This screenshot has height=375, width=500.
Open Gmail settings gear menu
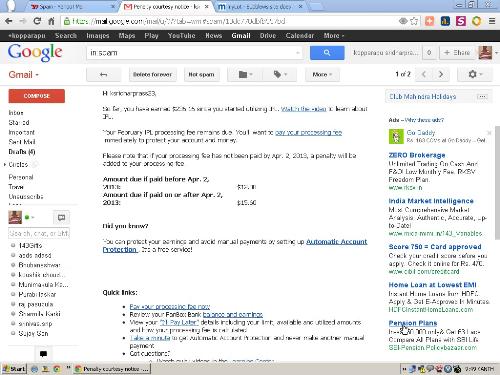475,74
